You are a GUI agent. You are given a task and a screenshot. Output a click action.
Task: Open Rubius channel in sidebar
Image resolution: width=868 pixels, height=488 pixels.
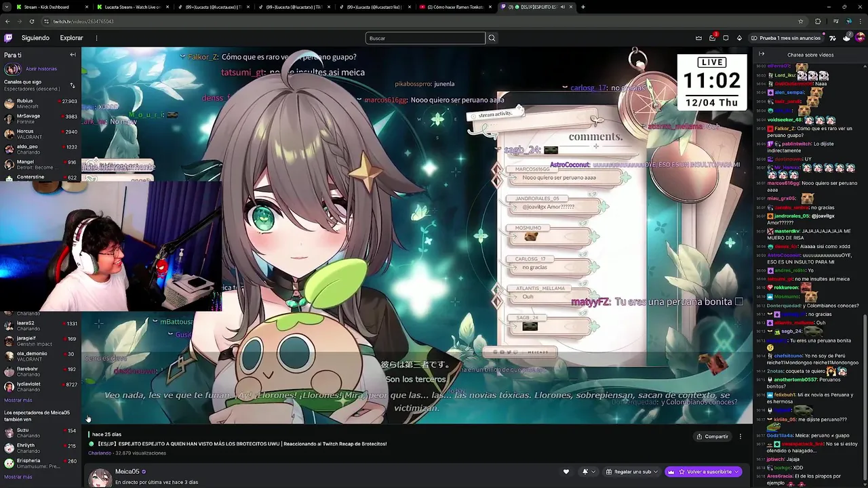pos(41,104)
